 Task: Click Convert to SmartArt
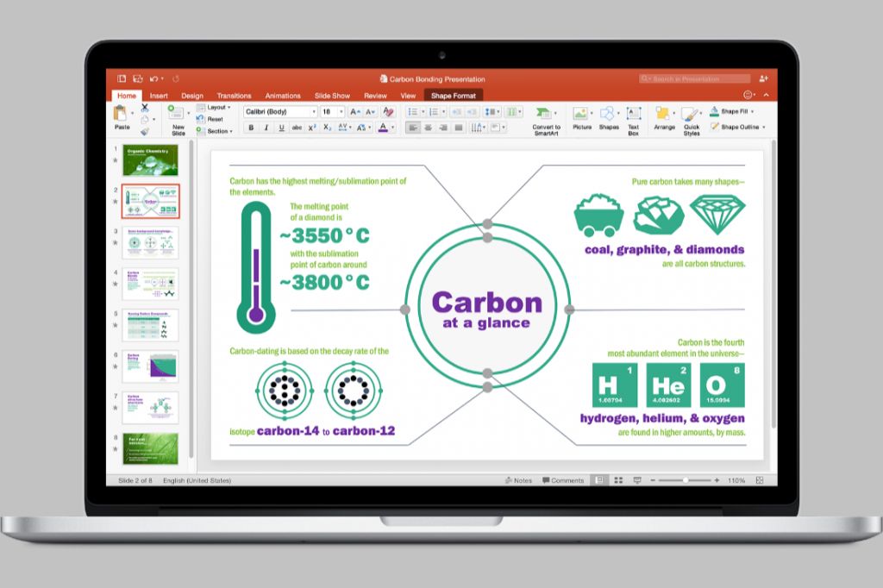click(546, 121)
